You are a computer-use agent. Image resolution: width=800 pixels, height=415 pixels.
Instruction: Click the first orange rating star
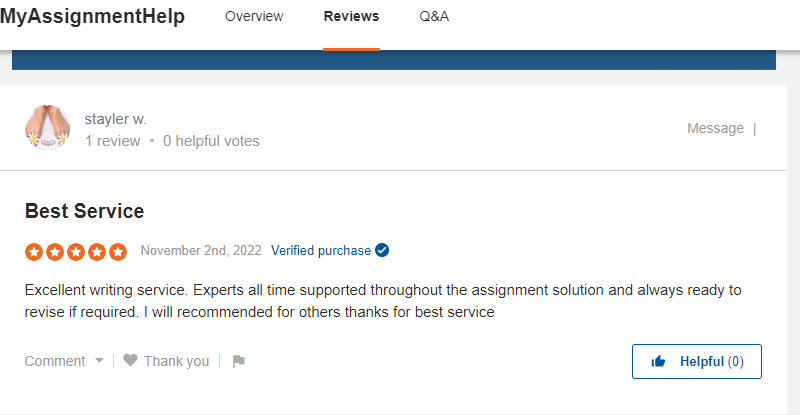34,252
